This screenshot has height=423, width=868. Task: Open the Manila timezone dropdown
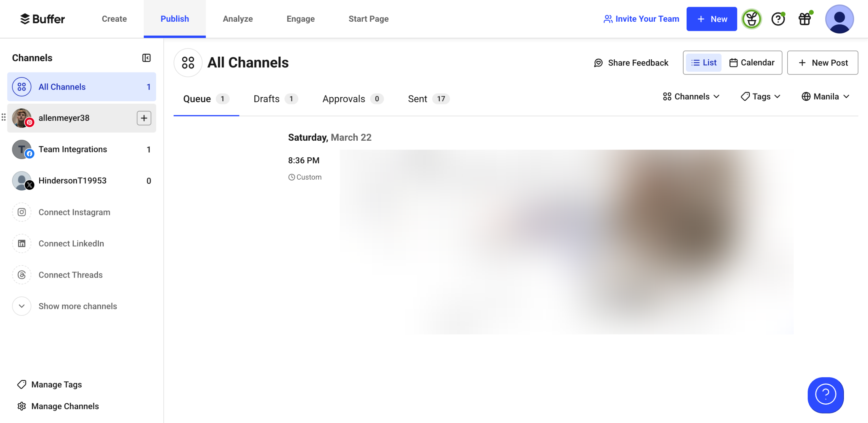(825, 97)
